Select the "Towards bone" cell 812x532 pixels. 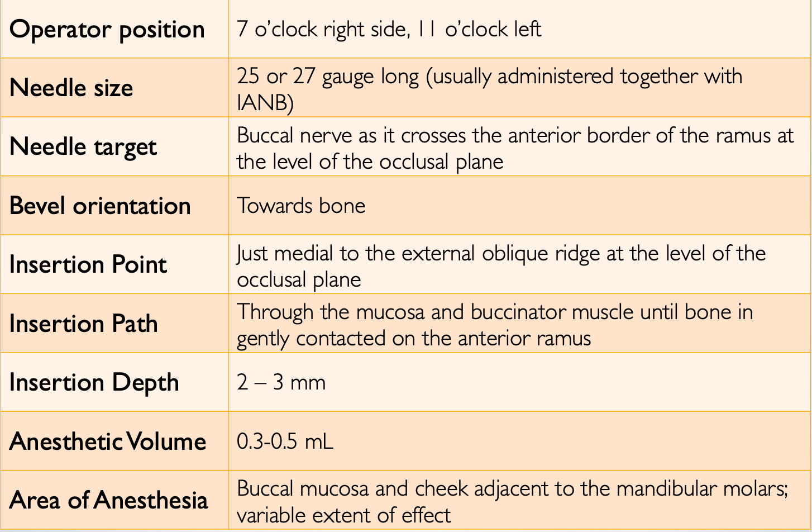[x=301, y=206]
